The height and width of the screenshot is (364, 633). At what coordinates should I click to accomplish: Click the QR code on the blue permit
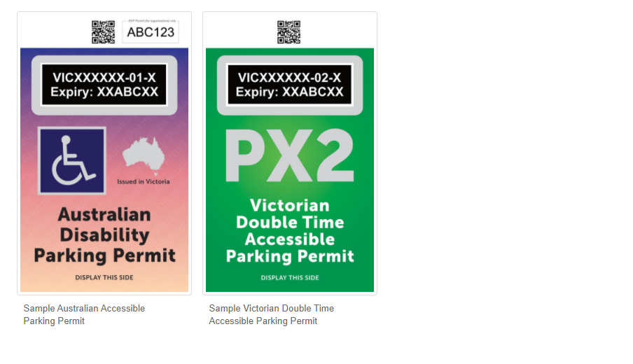[104, 32]
